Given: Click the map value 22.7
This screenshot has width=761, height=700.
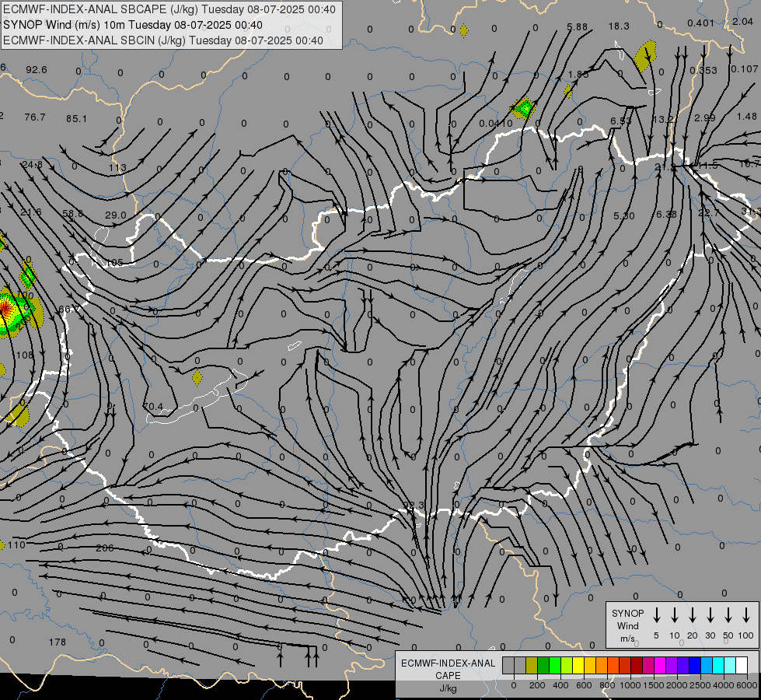Looking at the screenshot, I should (709, 213).
